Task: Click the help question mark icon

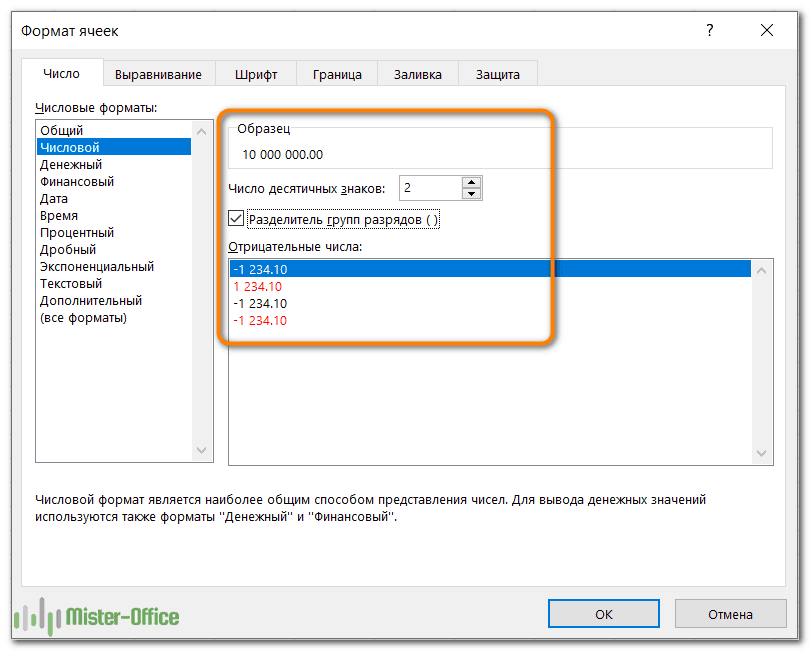Action: pyautogui.click(x=710, y=31)
